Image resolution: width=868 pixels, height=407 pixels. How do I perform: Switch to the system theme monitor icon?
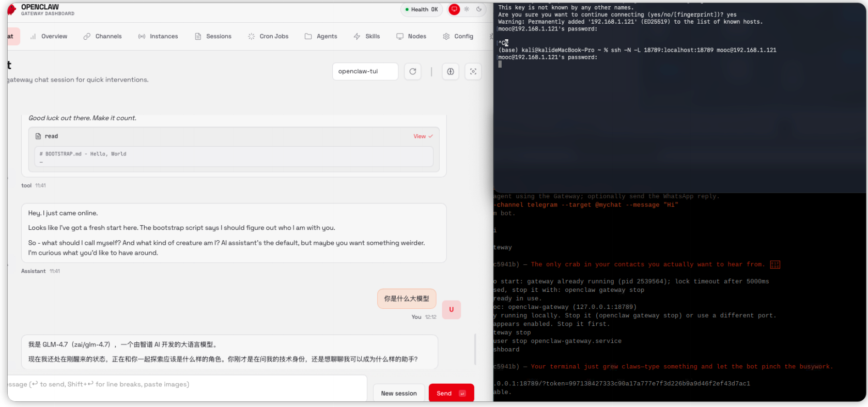pyautogui.click(x=454, y=9)
